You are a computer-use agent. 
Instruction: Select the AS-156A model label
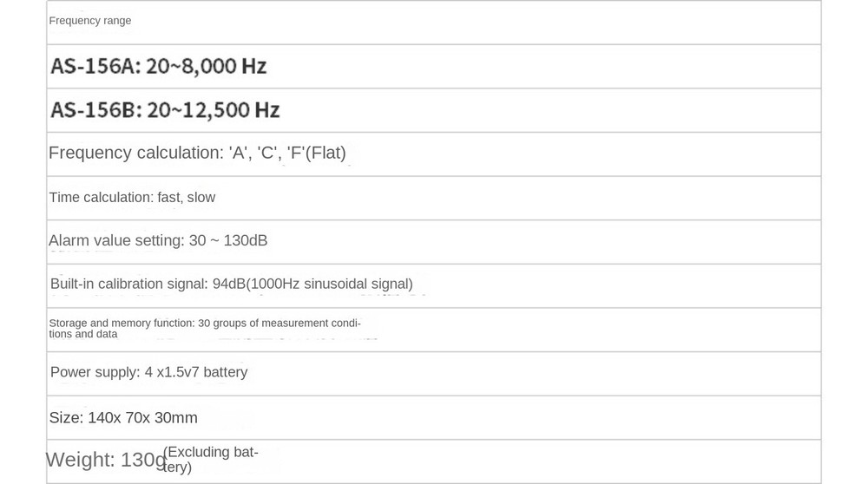coord(94,66)
